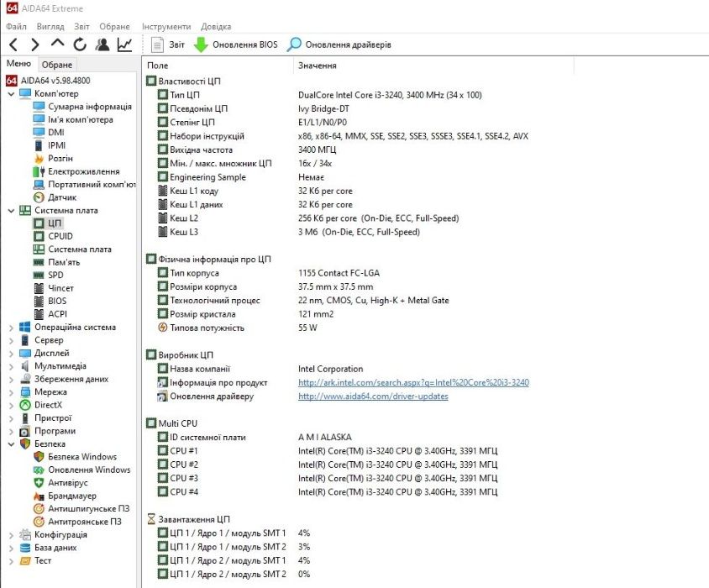The image size is (709, 588).
Task: Open the Звіт menu in menu bar
Action: click(x=81, y=26)
